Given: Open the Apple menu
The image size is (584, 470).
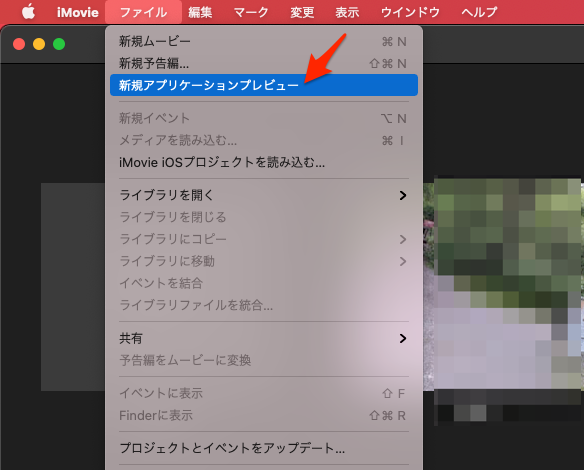Looking at the screenshot, I should [x=28, y=12].
